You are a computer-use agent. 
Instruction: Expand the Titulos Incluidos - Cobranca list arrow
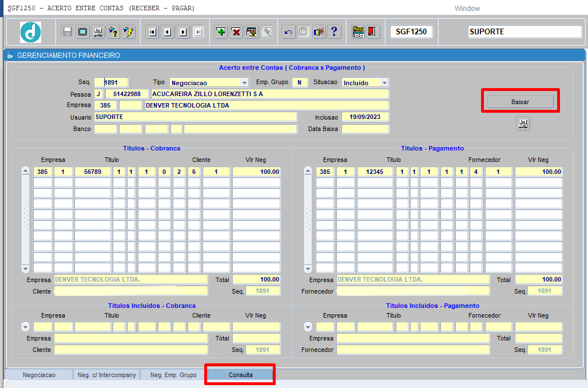(x=26, y=327)
